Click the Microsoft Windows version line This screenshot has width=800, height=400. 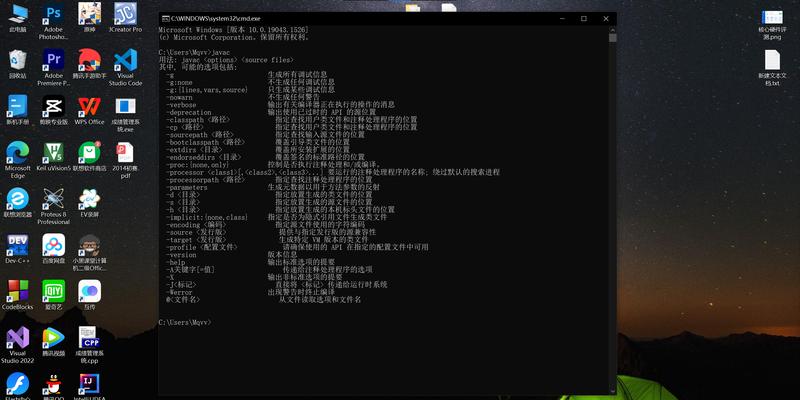[x=233, y=30]
